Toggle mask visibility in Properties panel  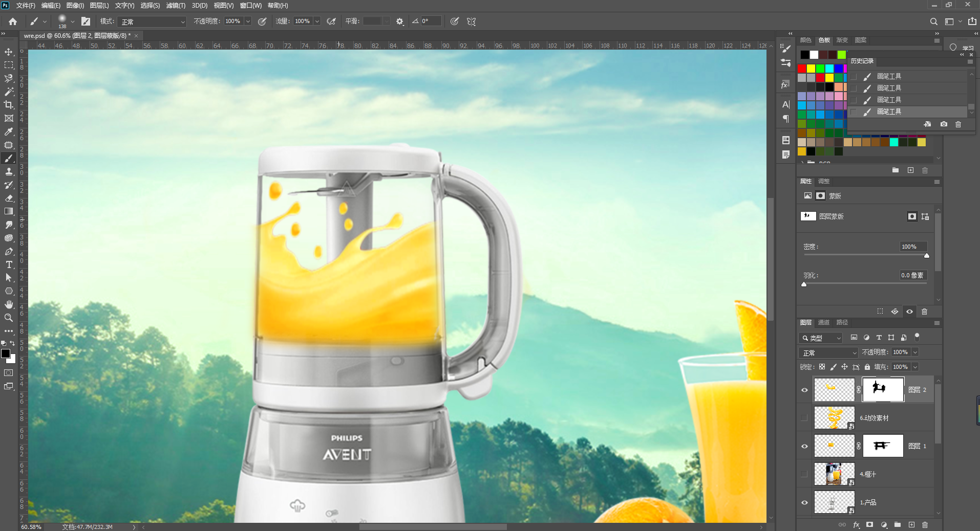click(909, 312)
